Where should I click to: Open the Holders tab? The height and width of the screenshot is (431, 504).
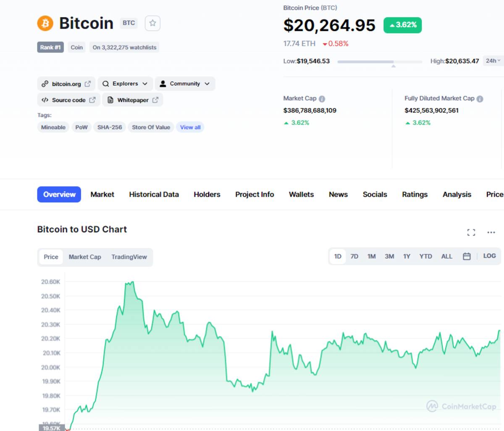(207, 194)
